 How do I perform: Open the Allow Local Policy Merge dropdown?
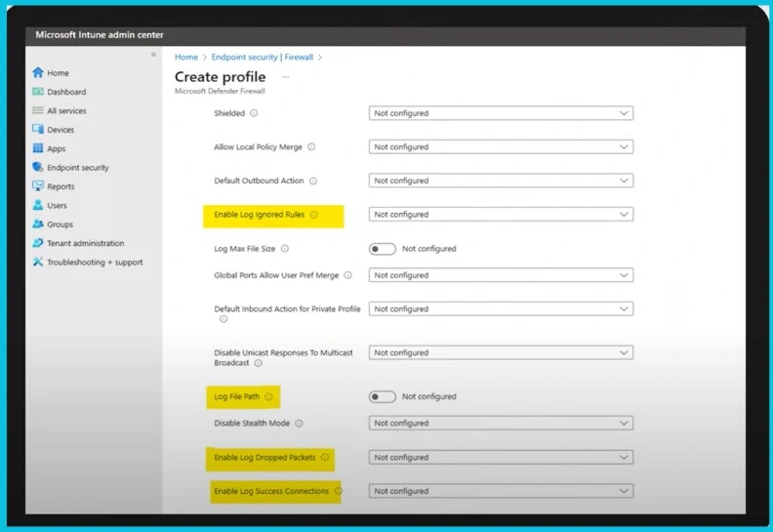[x=501, y=147]
